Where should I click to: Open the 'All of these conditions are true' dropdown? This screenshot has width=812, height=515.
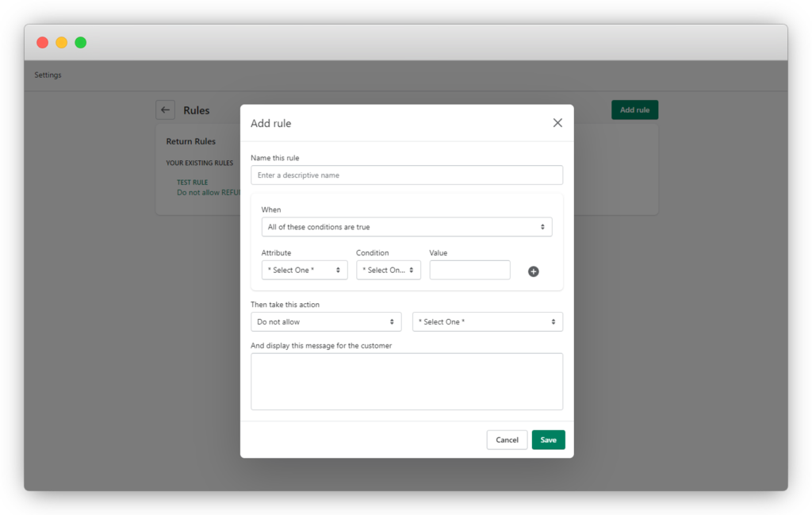click(x=407, y=226)
